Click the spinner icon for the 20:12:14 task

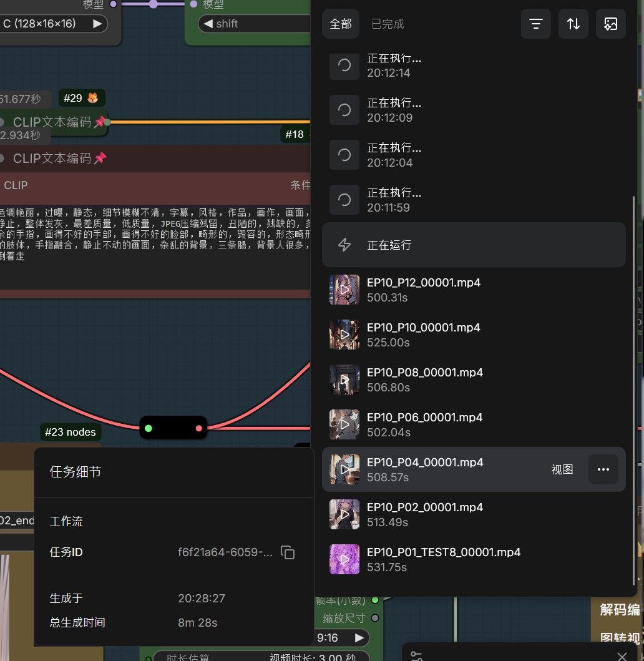click(344, 66)
